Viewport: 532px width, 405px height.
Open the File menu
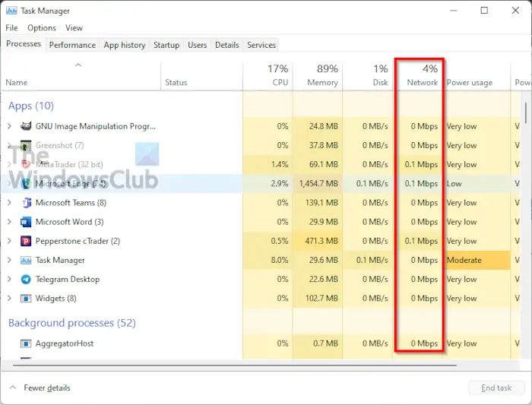click(x=11, y=28)
